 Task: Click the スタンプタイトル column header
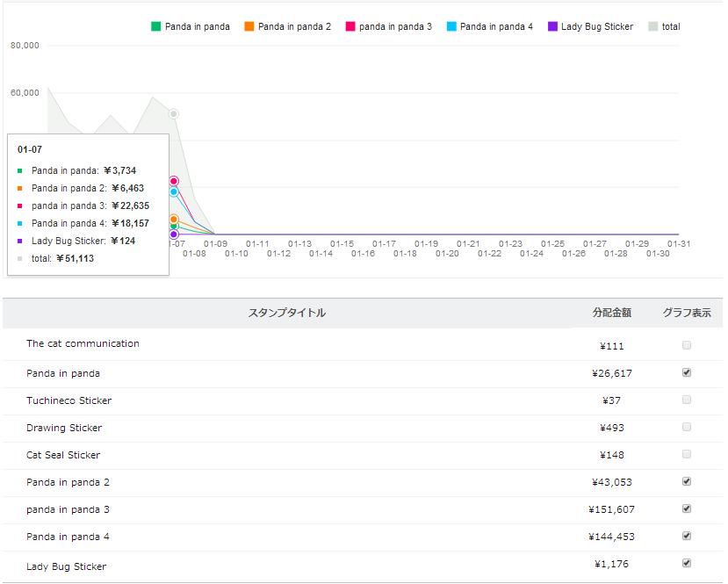[287, 313]
